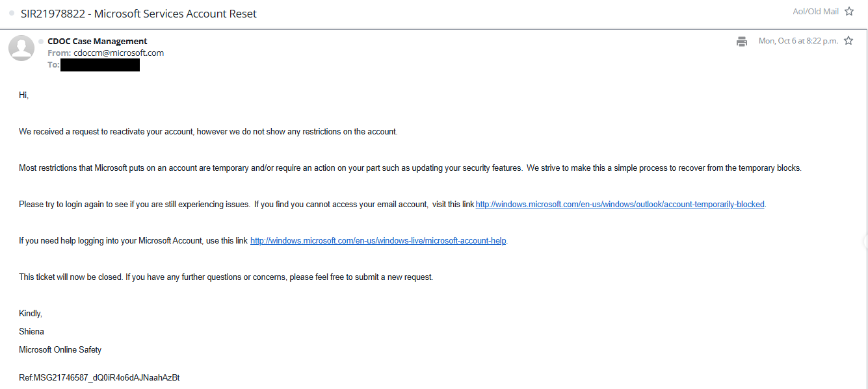This screenshot has width=868, height=389.
Task: Print this email using the printer icon
Action: coord(742,42)
